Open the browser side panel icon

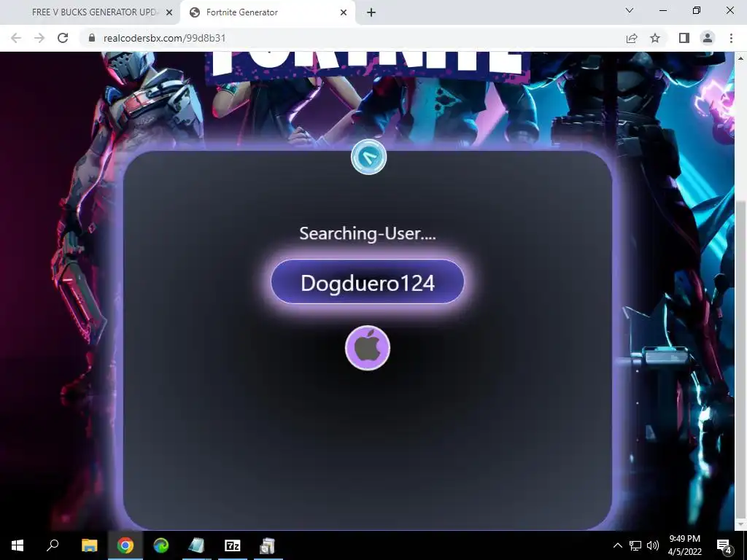click(x=684, y=38)
